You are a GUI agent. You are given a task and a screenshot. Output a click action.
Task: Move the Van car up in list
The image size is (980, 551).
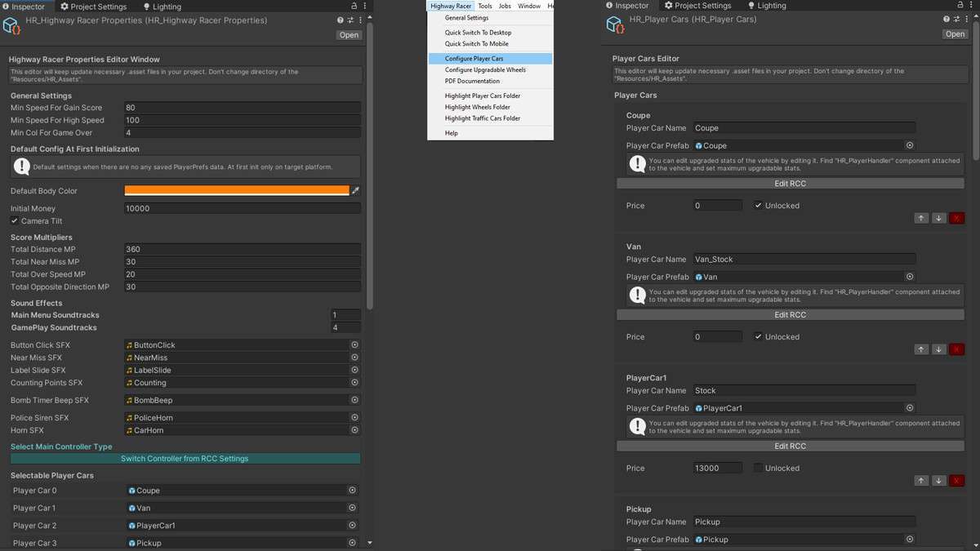(x=921, y=349)
